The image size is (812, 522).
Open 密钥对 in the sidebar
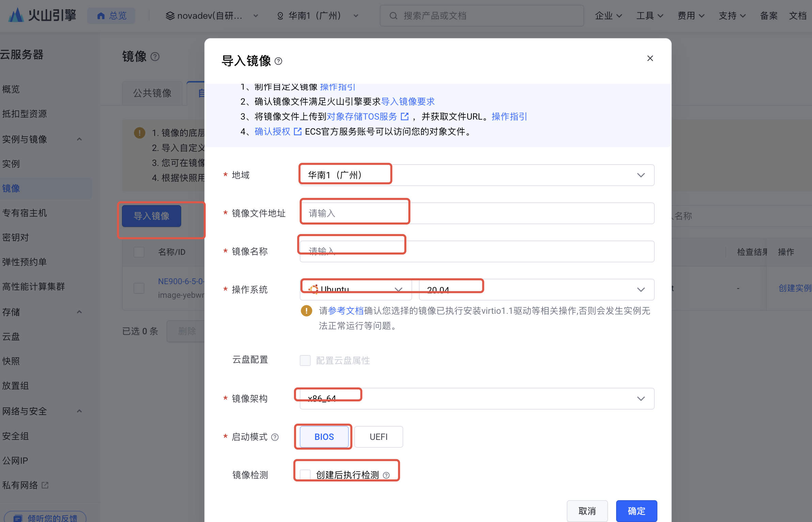[x=15, y=237]
